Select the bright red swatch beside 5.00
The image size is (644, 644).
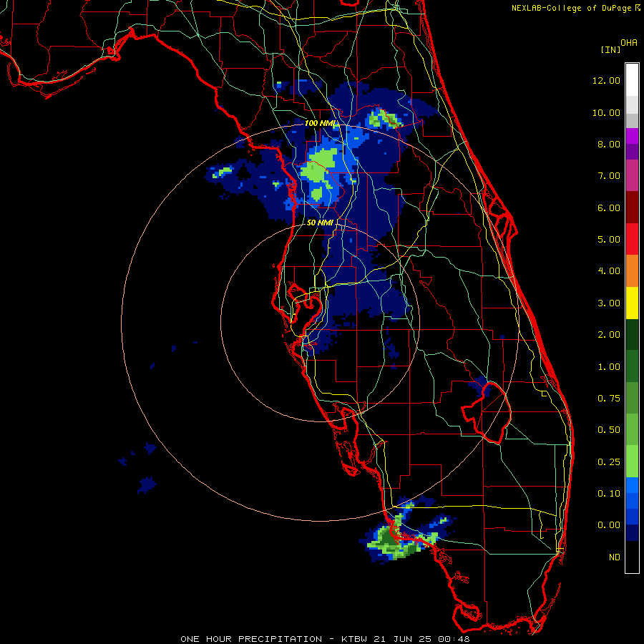(x=632, y=239)
